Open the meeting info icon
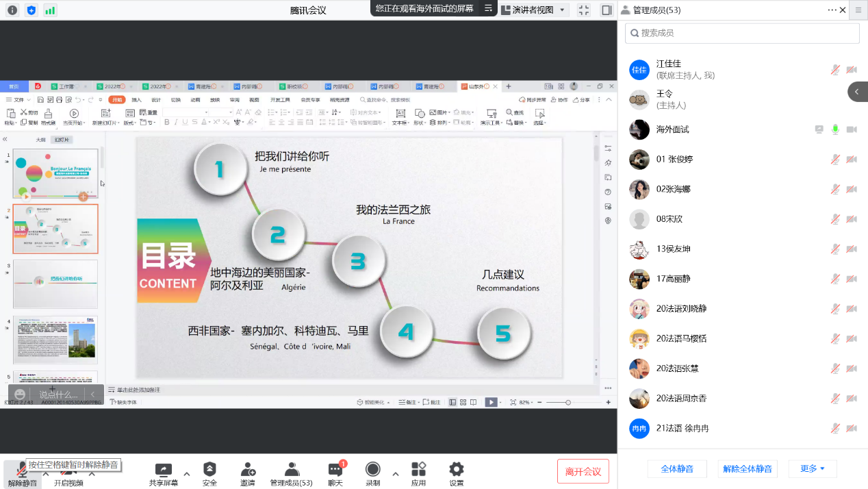 pos(12,10)
